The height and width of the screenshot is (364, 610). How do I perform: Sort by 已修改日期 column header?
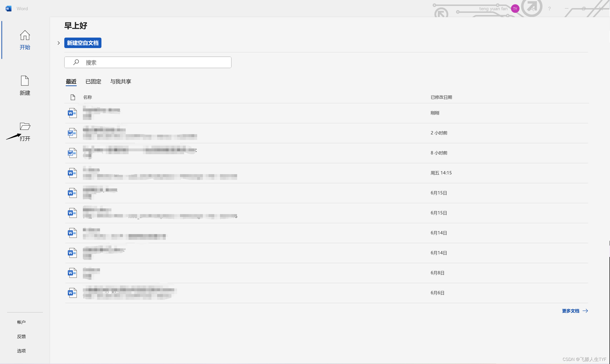coord(441,97)
